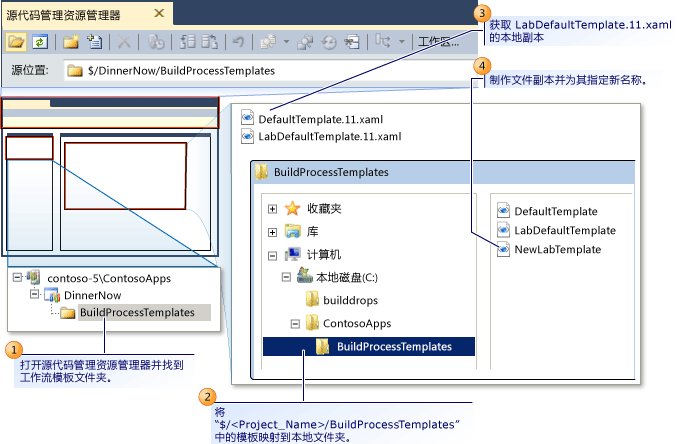This screenshot has height=444, width=677.
Task: Click the Undo pending changes arrow icon
Action: click(x=238, y=42)
